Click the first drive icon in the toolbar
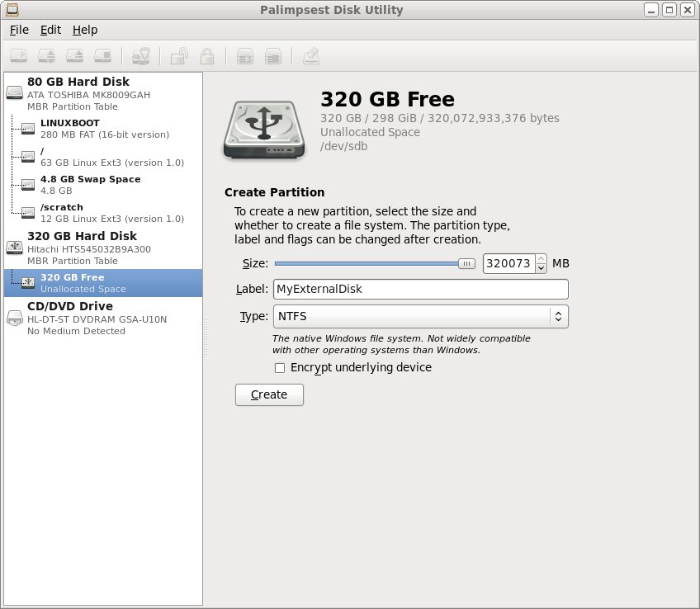 (21, 56)
